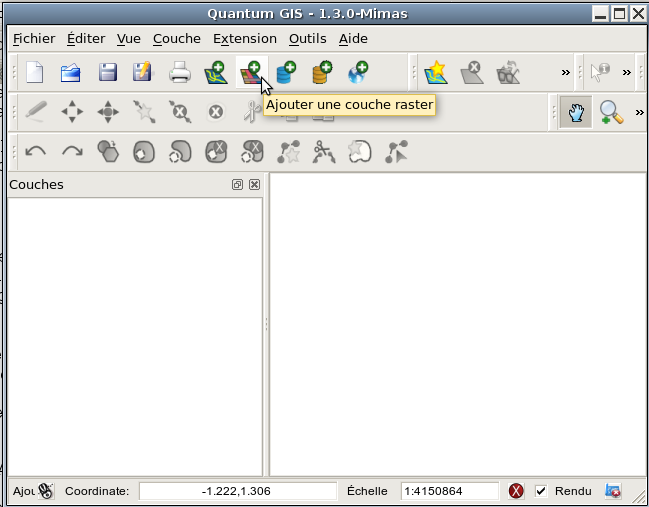
Task: Add layer to overview glasses icon
Action: tap(508, 72)
